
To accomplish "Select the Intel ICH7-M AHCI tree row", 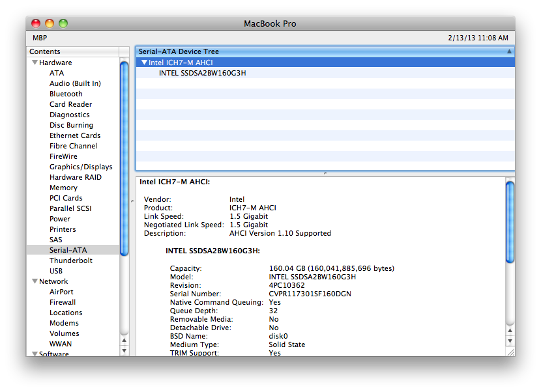I will 325,63.
